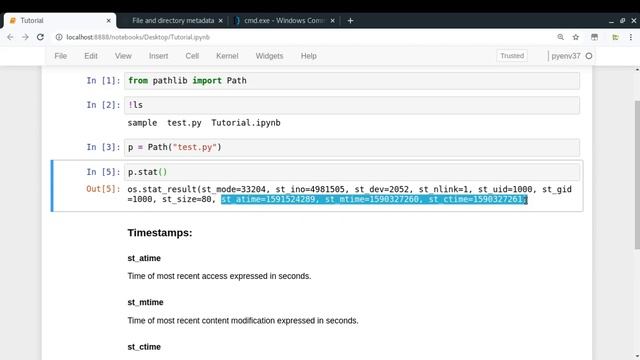Click the Trusted notebook button
640x360 pixels.
(512, 56)
